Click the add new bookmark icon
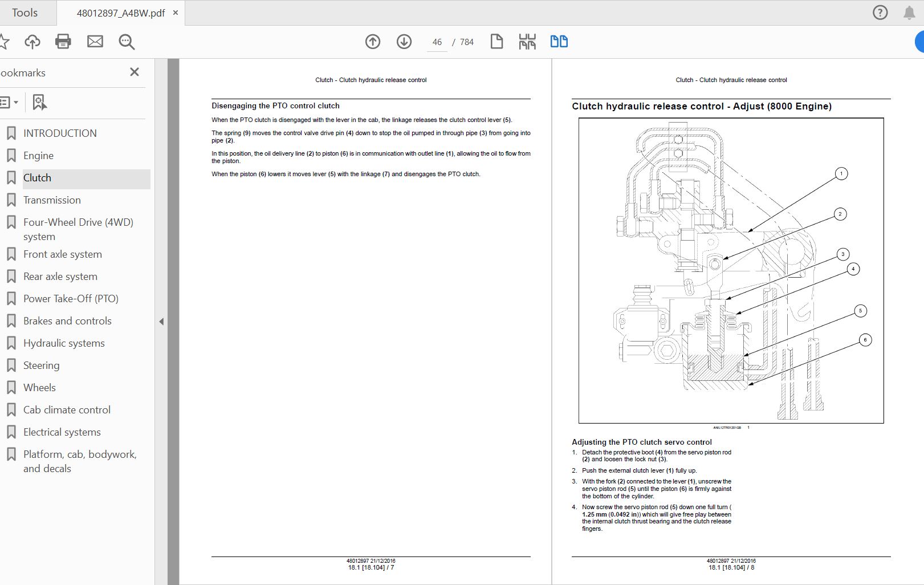Screen dimensions: 924x585 [39, 103]
